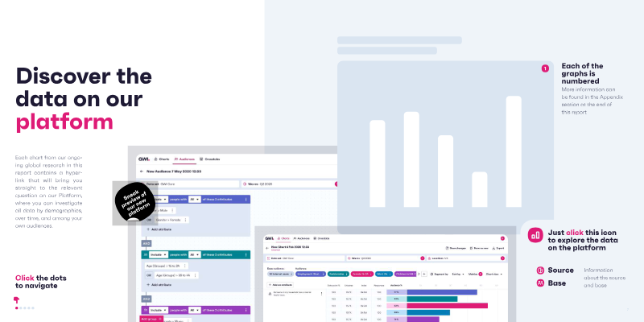
Task: Click Add attribute under Gender group
Action: pos(159,229)
